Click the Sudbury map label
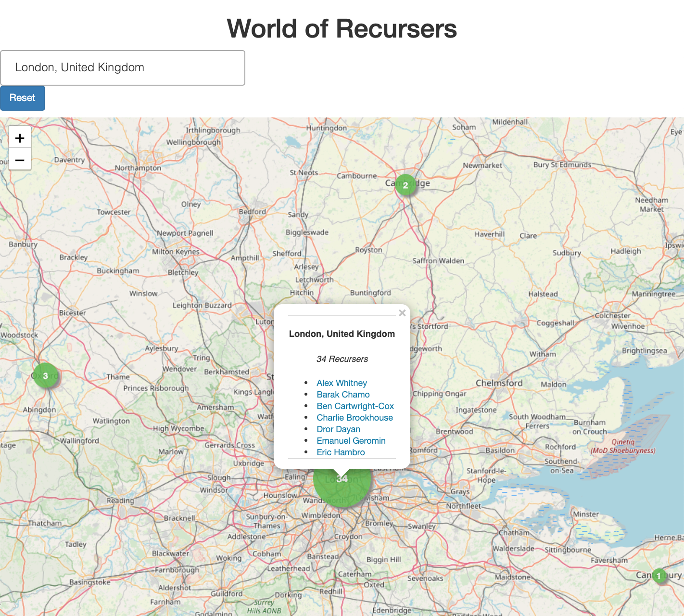The image size is (684, 616). click(x=567, y=253)
